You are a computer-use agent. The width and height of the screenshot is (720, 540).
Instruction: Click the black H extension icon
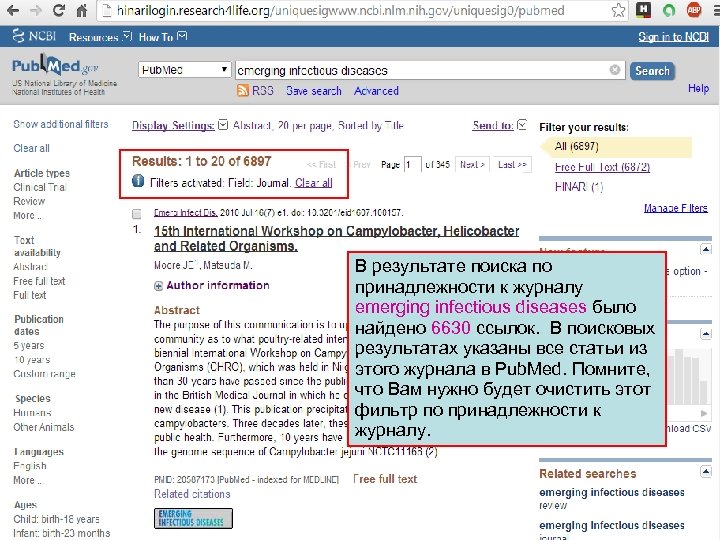pyautogui.click(x=644, y=10)
